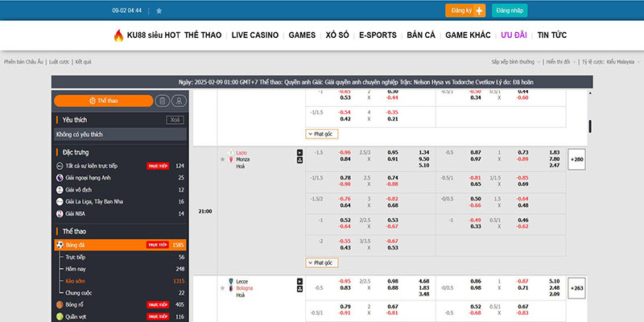The width and height of the screenshot is (644, 322).
Task: Click the live stream icon for Lazio match
Action: coord(300,152)
